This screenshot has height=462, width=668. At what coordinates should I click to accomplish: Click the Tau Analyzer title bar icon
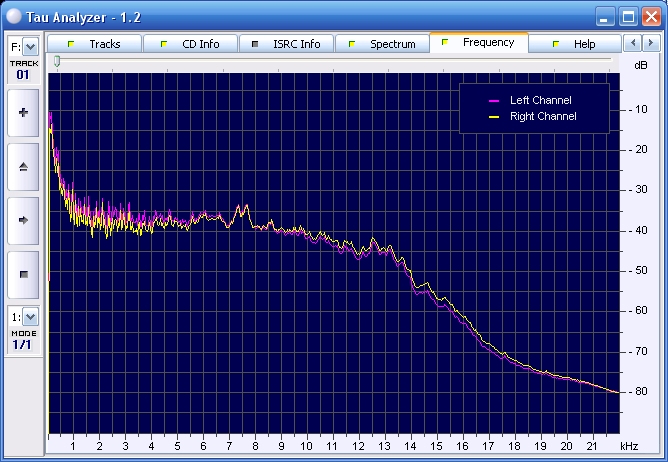[14, 16]
